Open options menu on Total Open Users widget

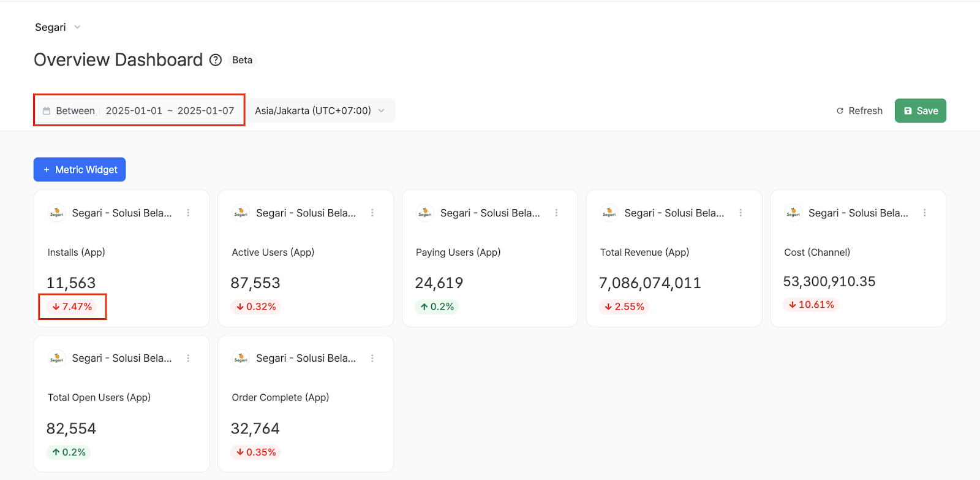pos(188,358)
